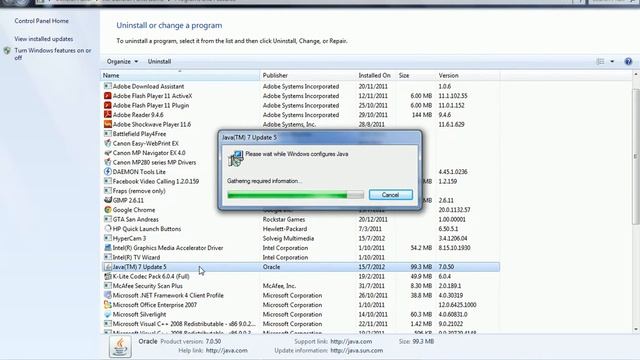Image resolution: width=640 pixels, height=360 pixels.
Task: Click Hewlett-Packard publisher cell
Action: click(x=285, y=229)
